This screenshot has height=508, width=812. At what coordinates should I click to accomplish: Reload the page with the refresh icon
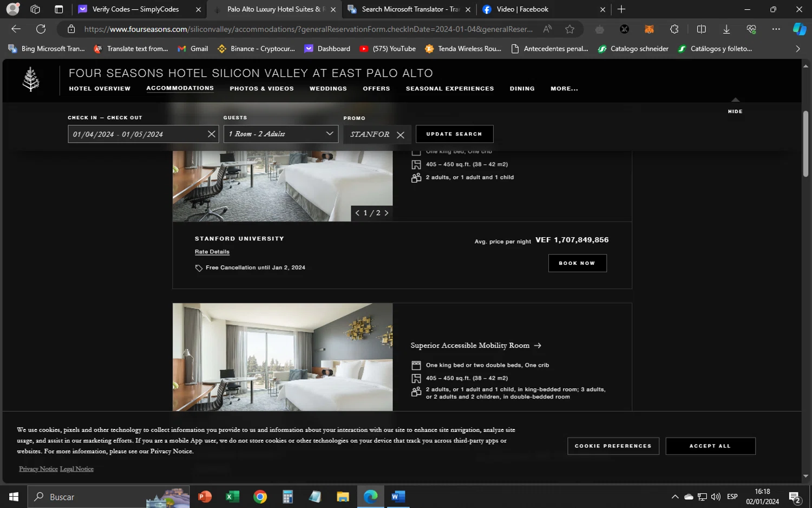(41, 29)
